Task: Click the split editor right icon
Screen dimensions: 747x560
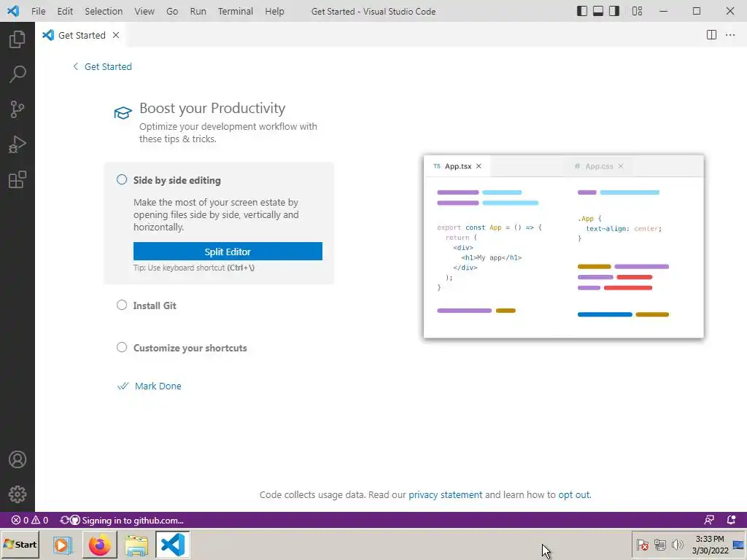Action: 711,35
